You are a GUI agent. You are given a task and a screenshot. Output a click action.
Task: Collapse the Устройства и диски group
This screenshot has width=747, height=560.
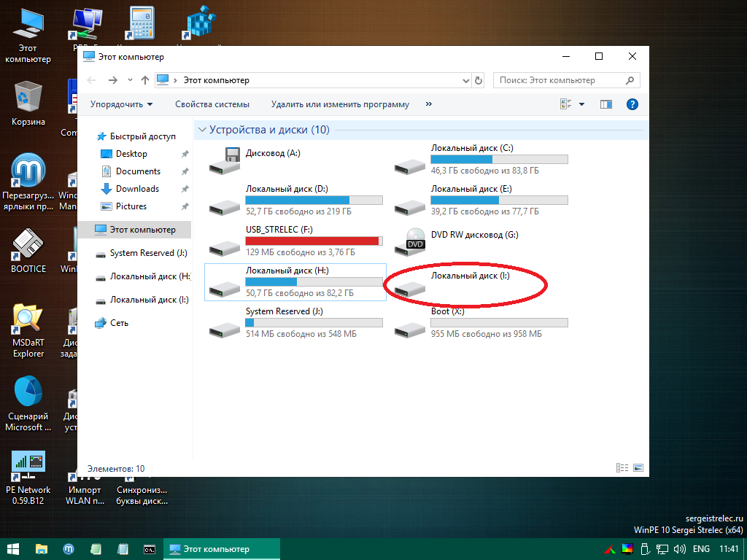[201, 130]
